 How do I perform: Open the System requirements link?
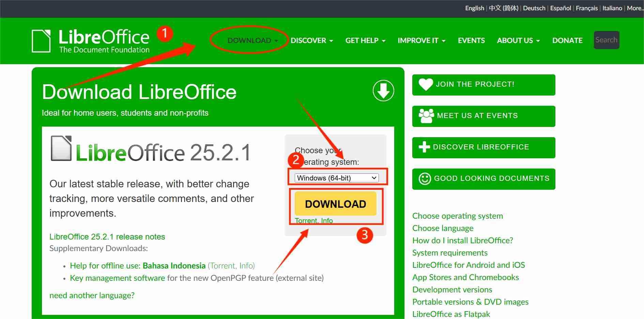(450, 252)
